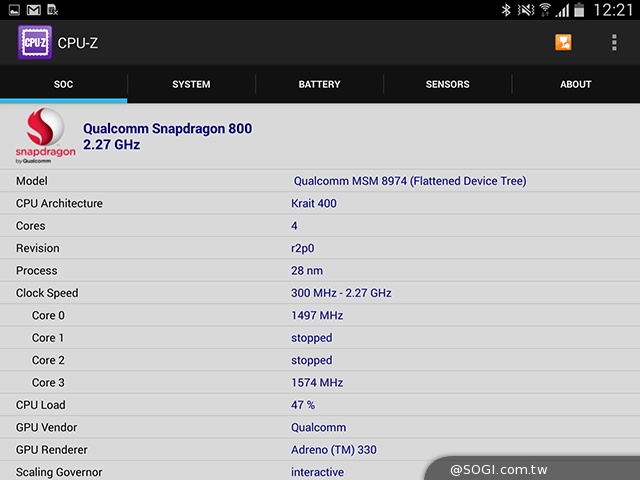Tap the interactive governor value
The width and height of the screenshot is (640, 480).
point(317,472)
